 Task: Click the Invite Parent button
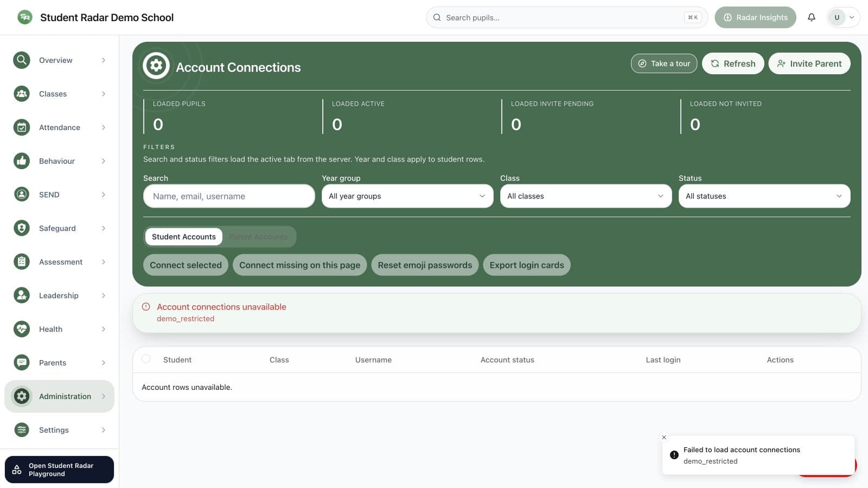click(x=809, y=63)
